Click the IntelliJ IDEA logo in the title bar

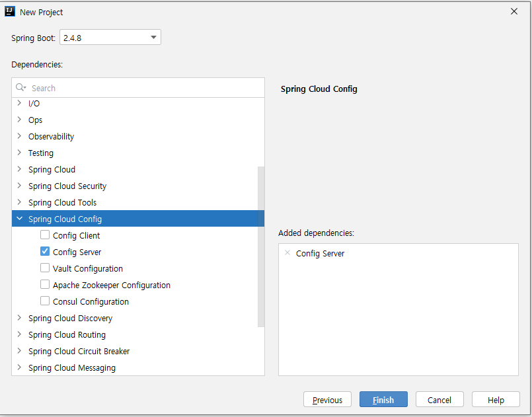[x=9, y=11]
